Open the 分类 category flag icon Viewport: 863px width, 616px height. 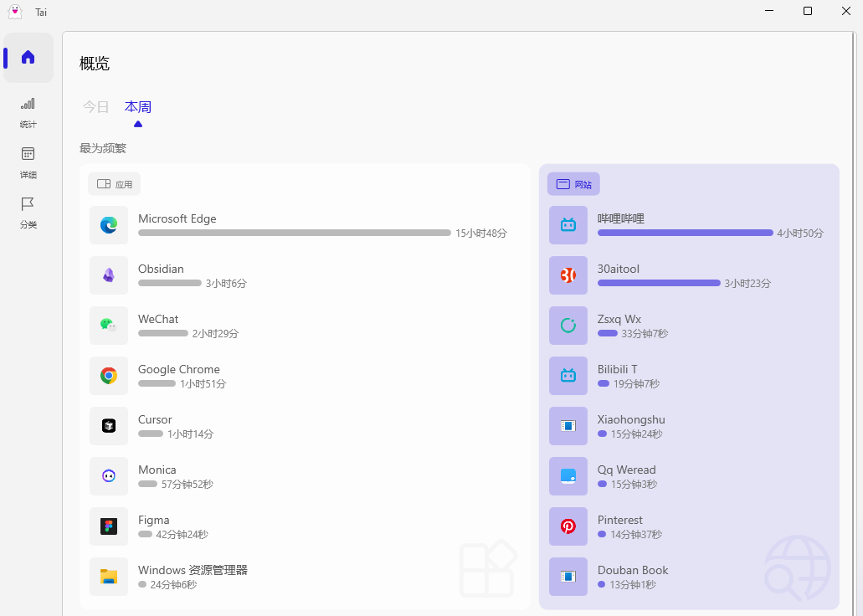(28, 204)
